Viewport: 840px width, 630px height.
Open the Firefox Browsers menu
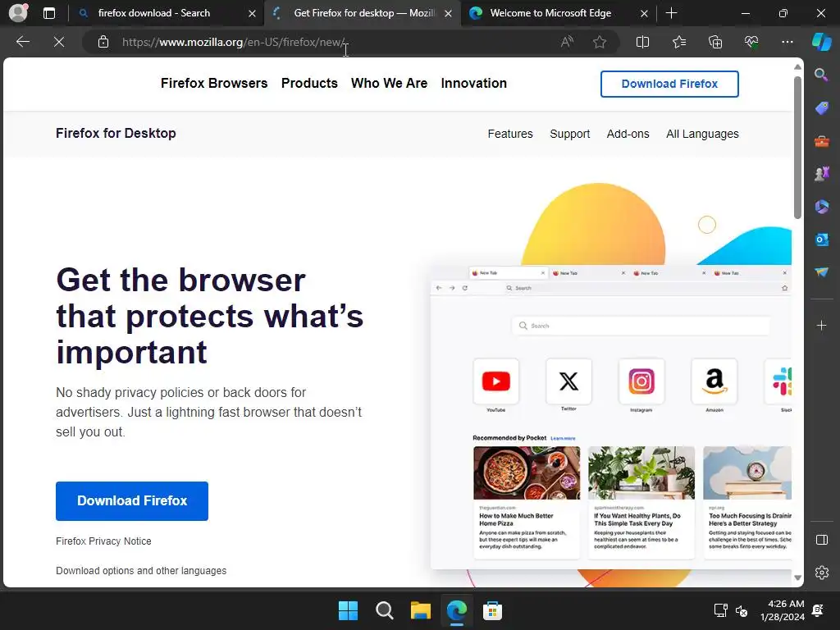pos(214,83)
